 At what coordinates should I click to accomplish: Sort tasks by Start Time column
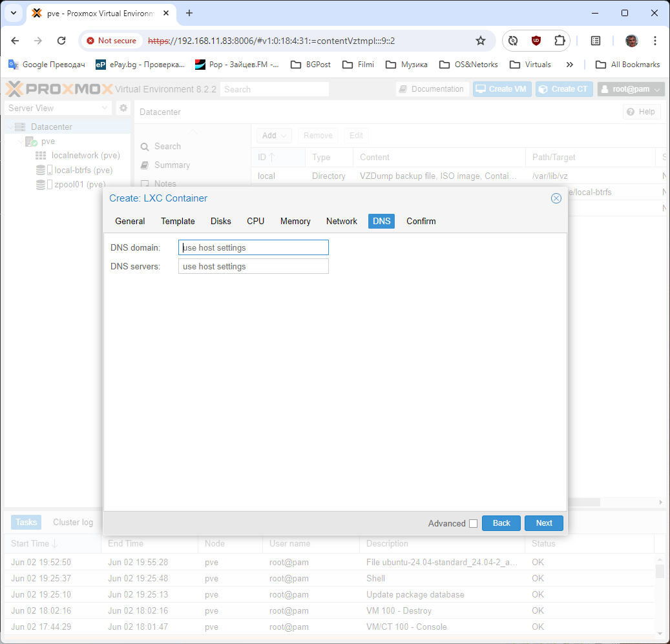[53, 544]
